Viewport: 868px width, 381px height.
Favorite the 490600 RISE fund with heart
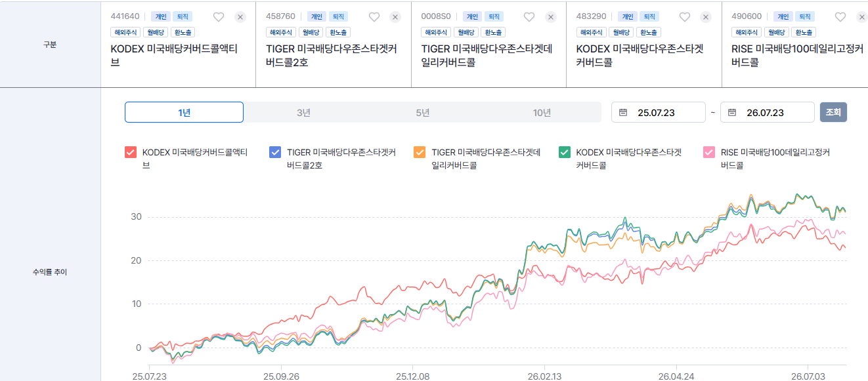pyautogui.click(x=840, y=17)
